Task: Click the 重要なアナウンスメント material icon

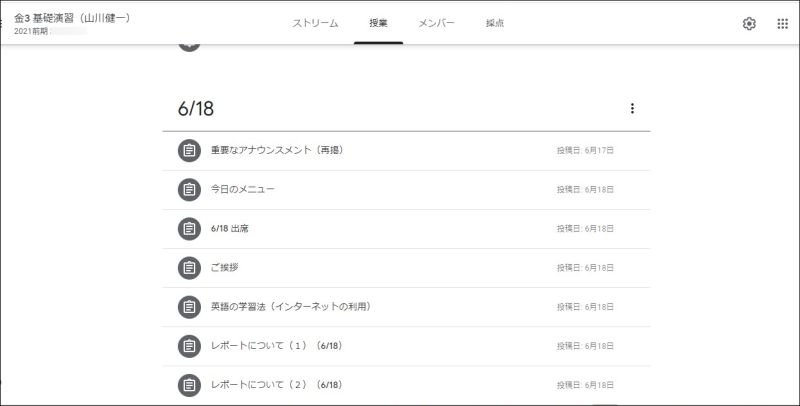Action: (189, 150)
